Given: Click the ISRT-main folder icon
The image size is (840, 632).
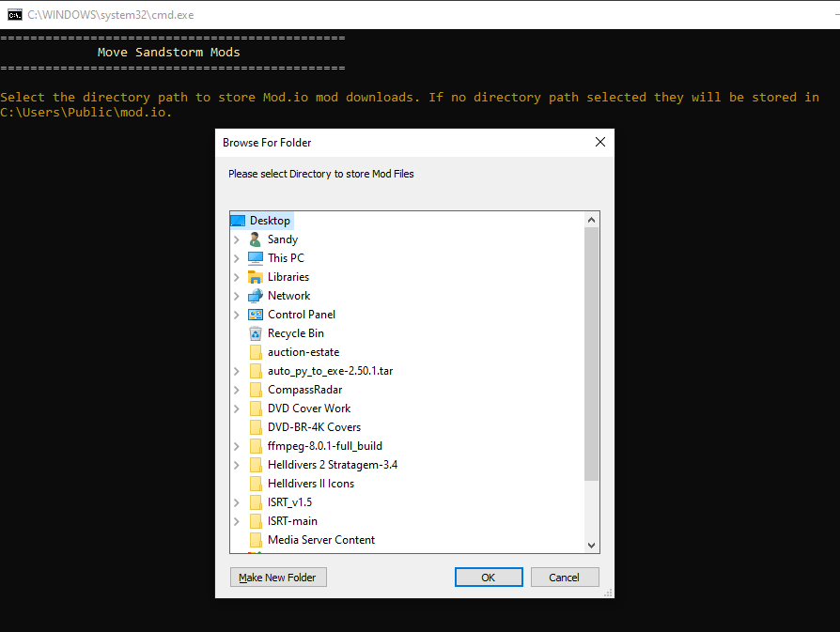Looking at the screenshot, I should (x=257, y=520).
